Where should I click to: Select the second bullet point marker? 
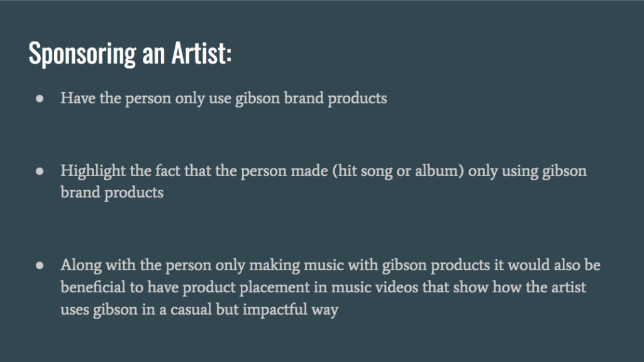point(40,171)
